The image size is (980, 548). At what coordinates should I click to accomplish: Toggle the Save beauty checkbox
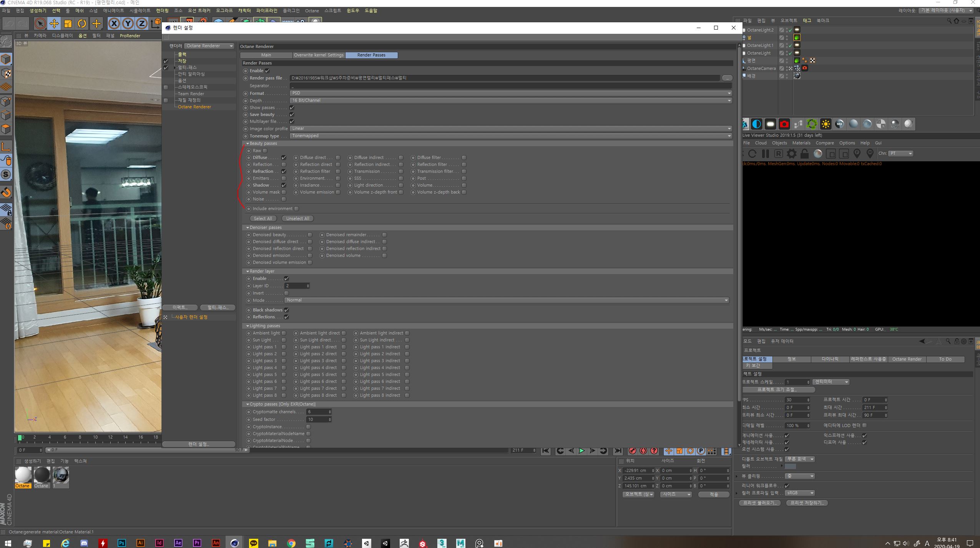pyautogui.click(x=292, y=114)
